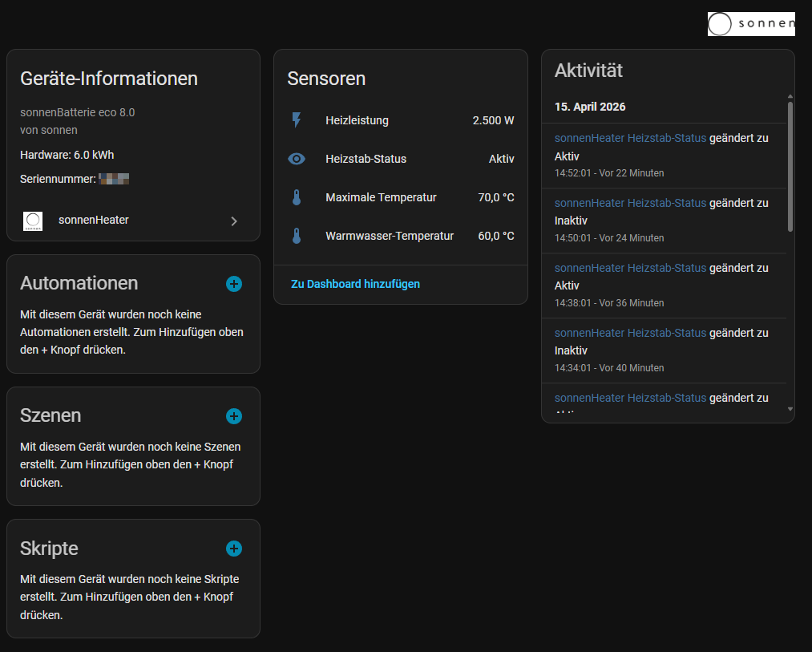Click the sonnen logo at top right
Viewport: 812px width, 652px height.
[750, 24]
